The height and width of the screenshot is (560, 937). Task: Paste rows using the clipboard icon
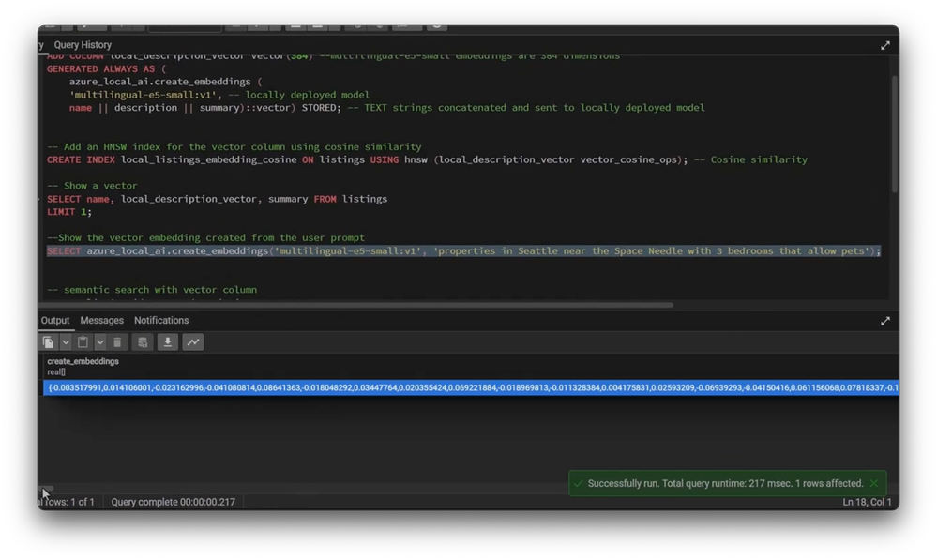(83, 341)
